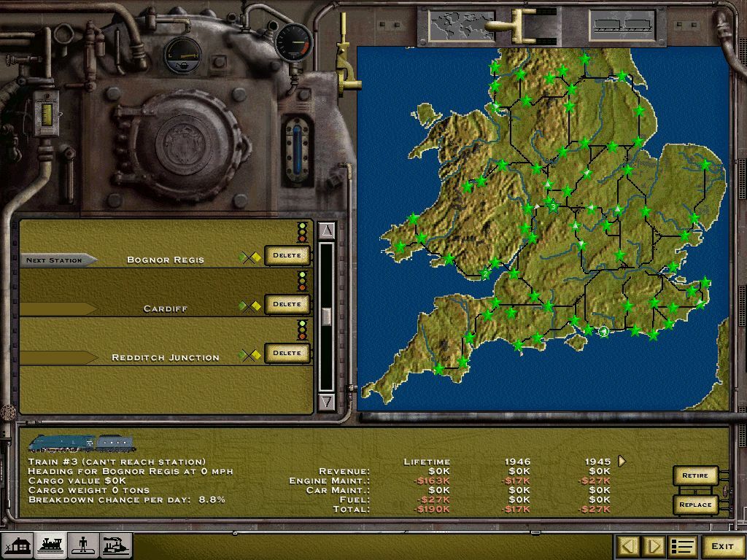
Task: Delete the Cardiff stop from the route
Action: click(287, 304)
